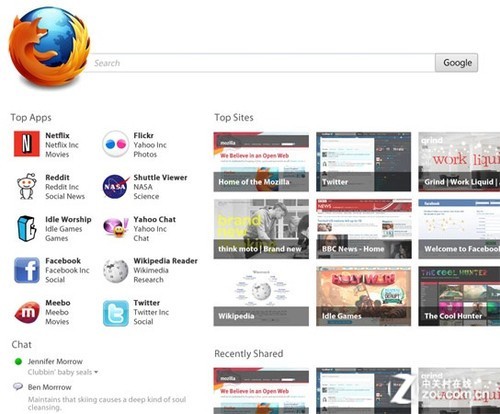Click Photos category under Flickr

[x=145, y=154]
